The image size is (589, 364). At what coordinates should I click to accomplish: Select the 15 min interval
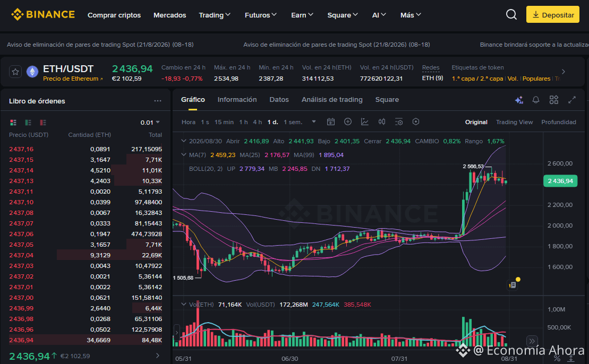(224, 122)
